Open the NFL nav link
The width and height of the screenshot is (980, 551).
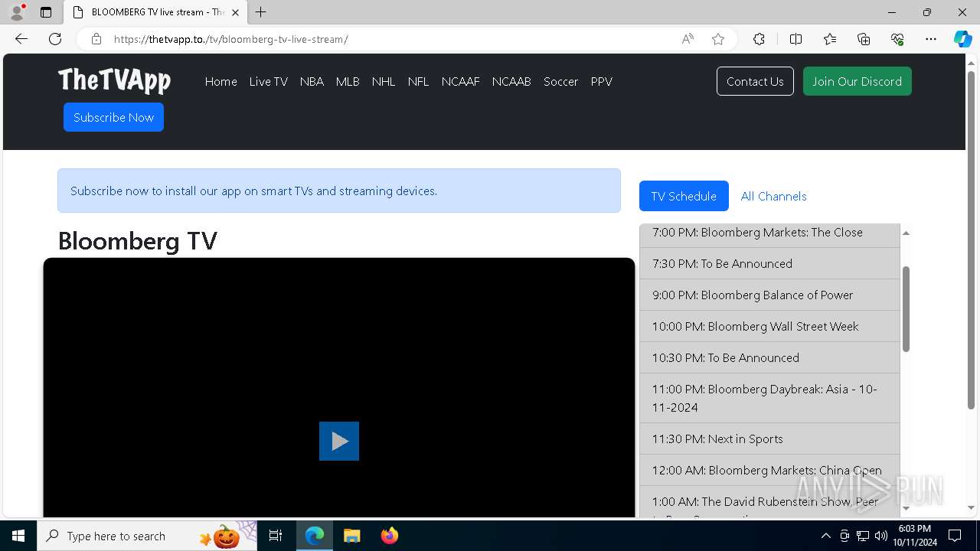[x=419, y=81]
